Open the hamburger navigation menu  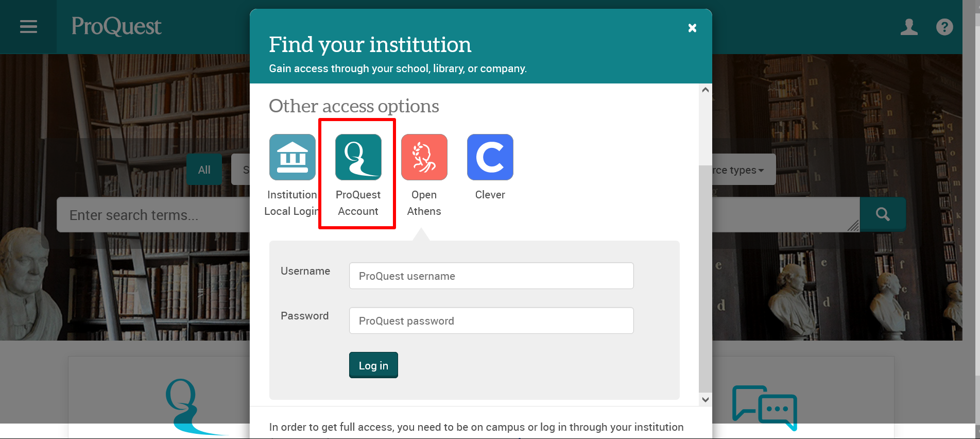pos(28,27)
